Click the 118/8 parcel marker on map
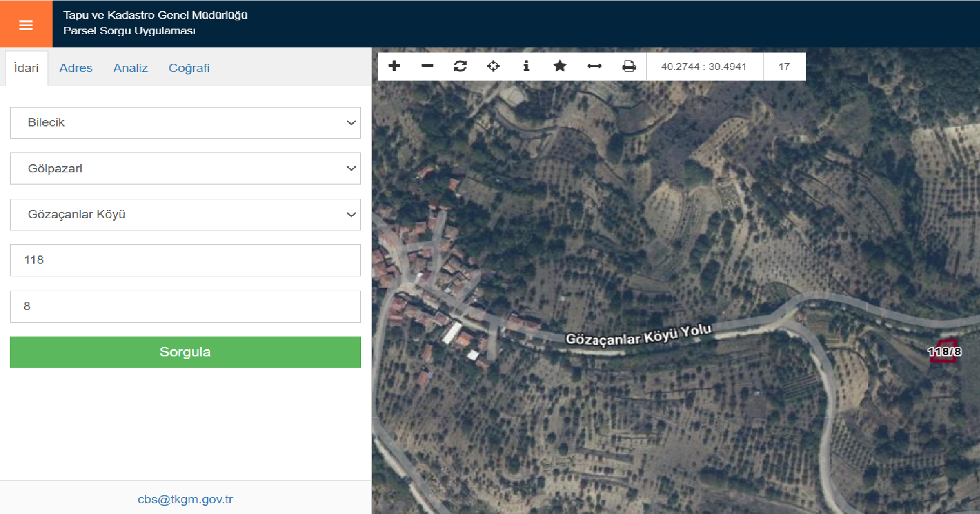This screenshot has width=980, height=514. click(x=944, y=351)
